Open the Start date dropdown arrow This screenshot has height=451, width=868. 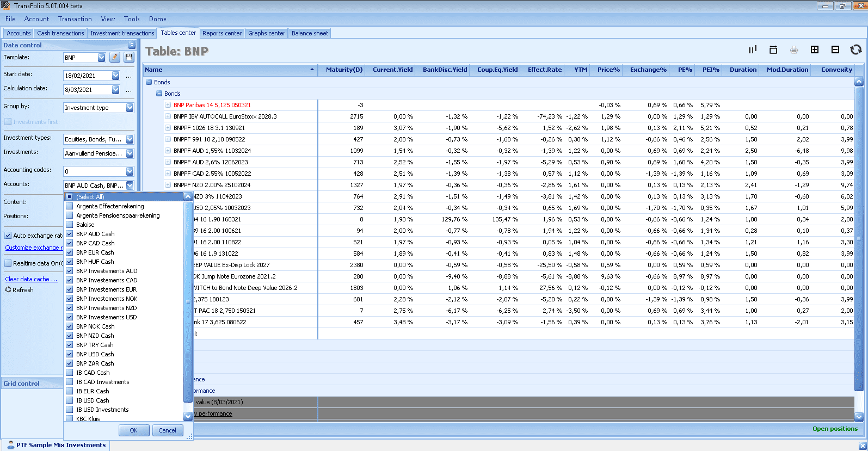115,76
